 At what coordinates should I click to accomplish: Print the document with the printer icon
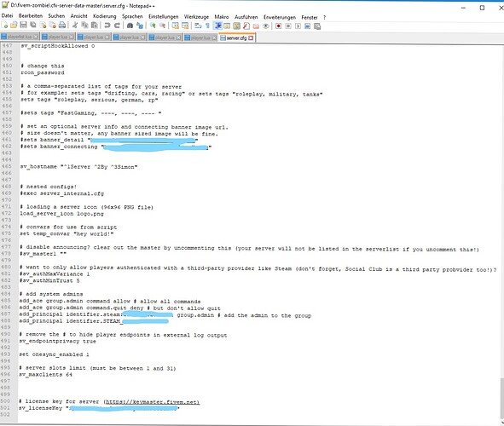click(62, 26)
